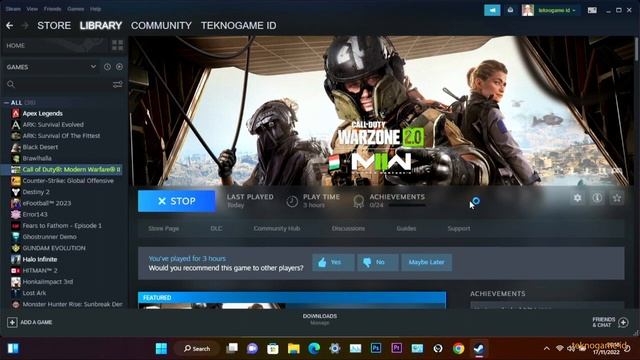The image size is (640, 360).
Task: Switch to Big Picture mode icon
Action: point(592,10)
